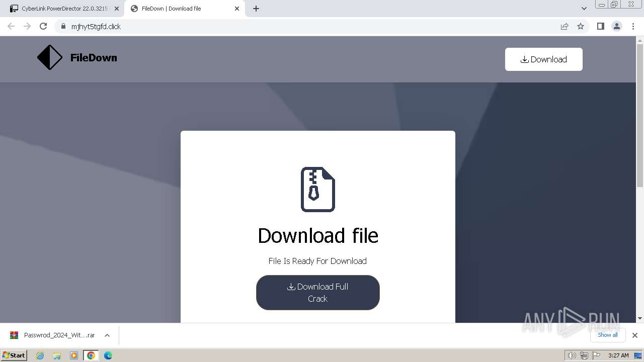Bookmark this page with star icon
Image resolution: width=644 pixels, height=362 pixels.
[x=581, y=26]
